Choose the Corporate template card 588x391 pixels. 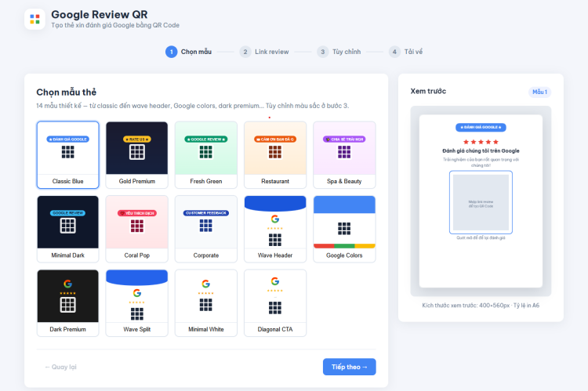tap(206, 229)
